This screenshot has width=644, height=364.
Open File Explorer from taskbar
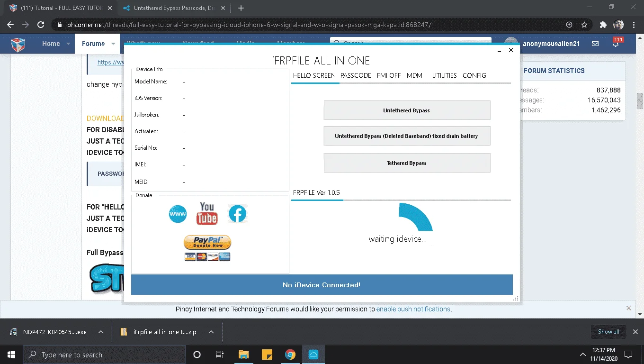click(x=243, y=355)
